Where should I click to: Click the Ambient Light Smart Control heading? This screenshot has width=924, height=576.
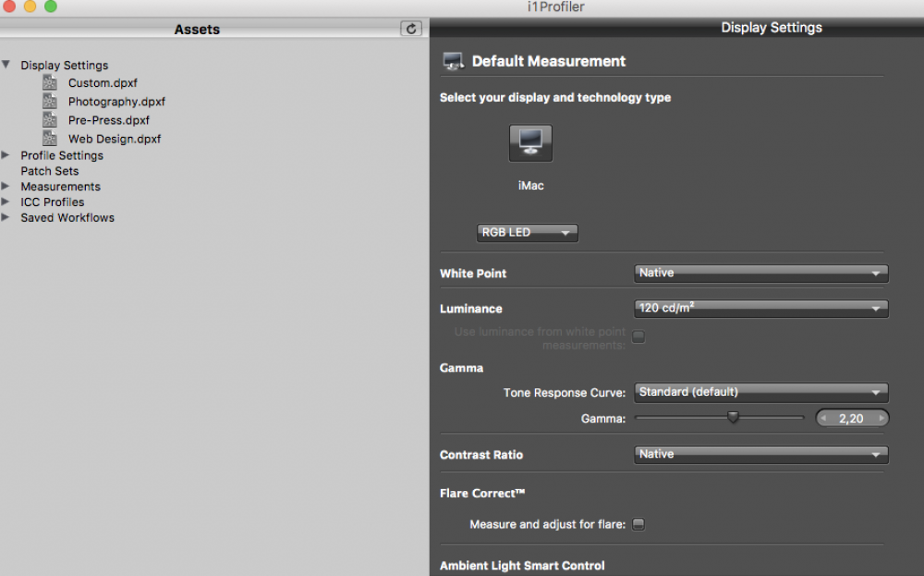[x=522, y=566]
